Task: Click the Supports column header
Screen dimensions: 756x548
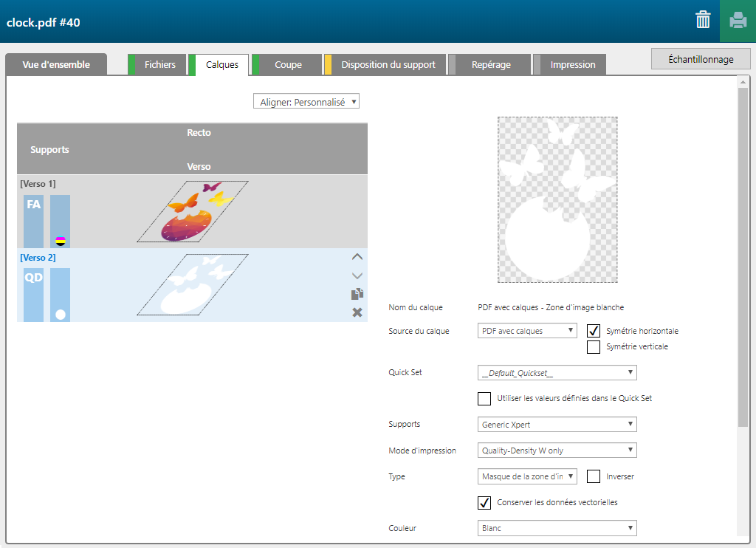Action: [49, 149]
